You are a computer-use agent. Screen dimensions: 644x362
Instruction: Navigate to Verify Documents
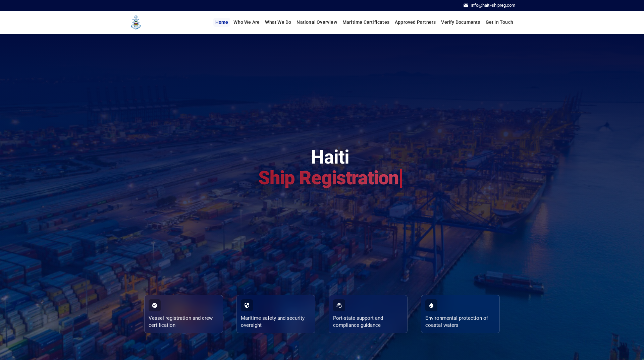461,22
